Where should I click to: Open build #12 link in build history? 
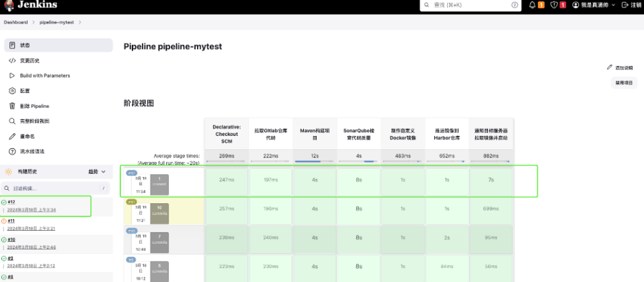(11, 203)
